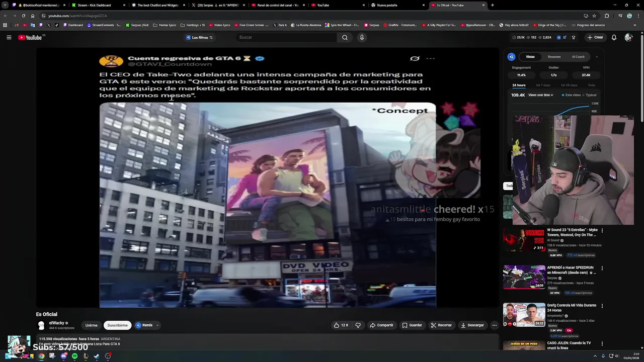644x362 pixels.
Task: Open Chrome from the taskbar
Action: pyautogui.click(x=41, y=356)
